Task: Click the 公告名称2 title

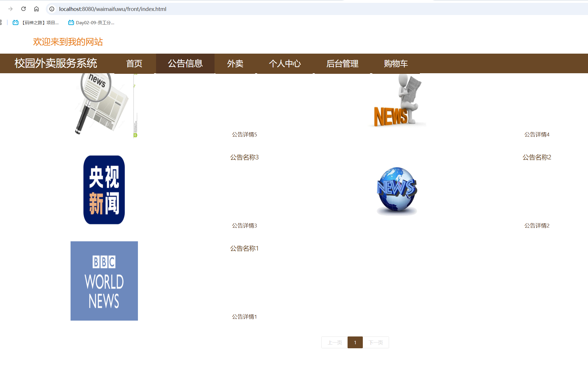Action: (537, 157)
